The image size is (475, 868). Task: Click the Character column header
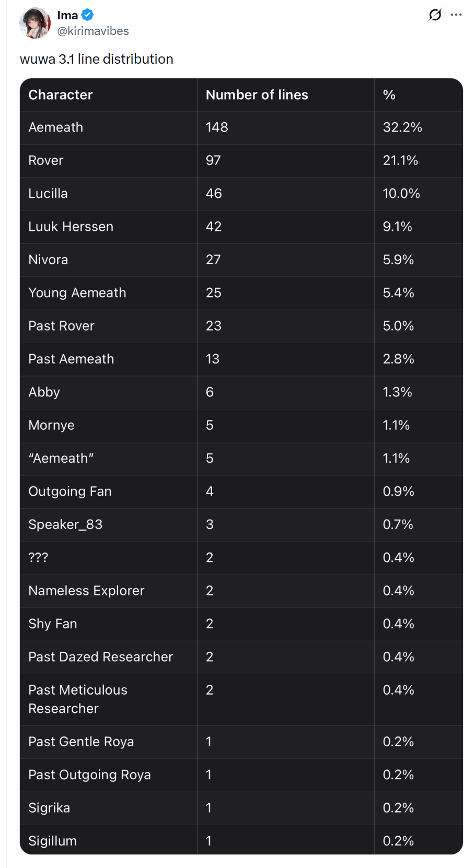(61, 95)
